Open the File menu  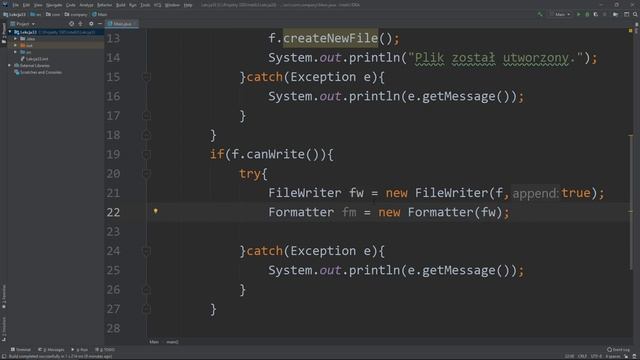pyautogui.click(x=16, y=5)
